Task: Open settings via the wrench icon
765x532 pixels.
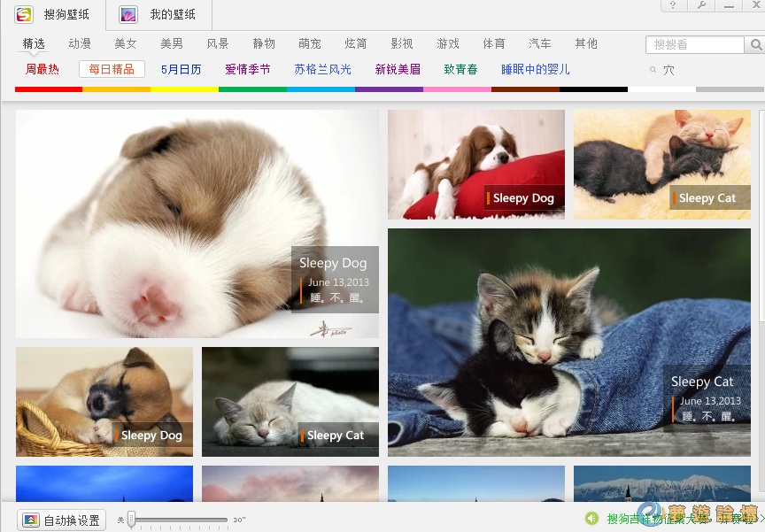Action: [x=701, y=5]
